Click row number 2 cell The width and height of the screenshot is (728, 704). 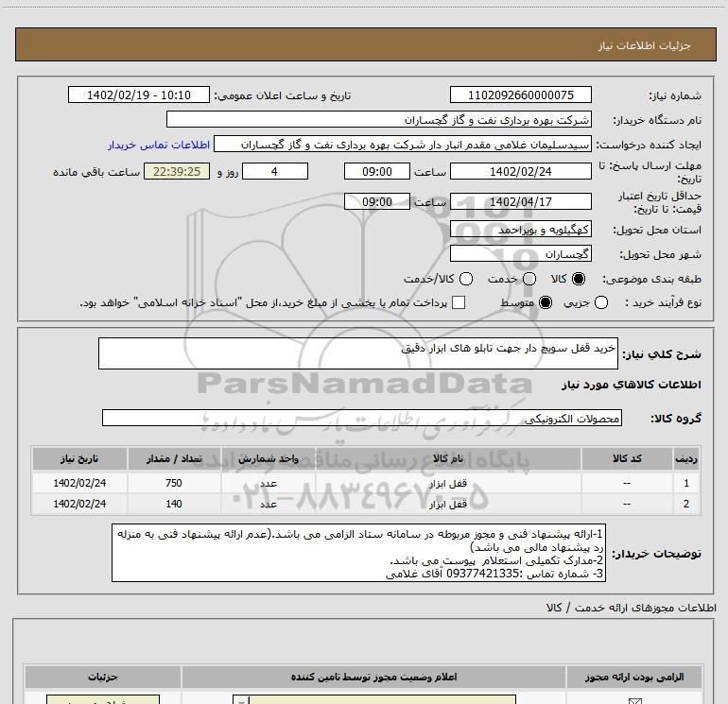[686, 504]
